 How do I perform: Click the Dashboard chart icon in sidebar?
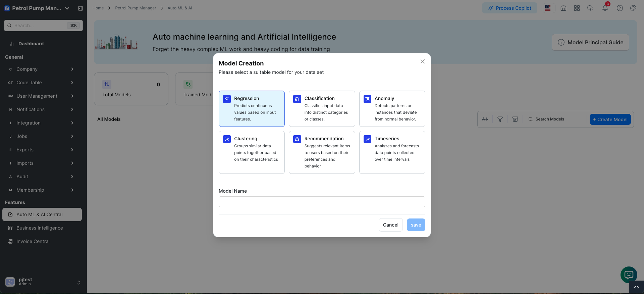[12, 44]
